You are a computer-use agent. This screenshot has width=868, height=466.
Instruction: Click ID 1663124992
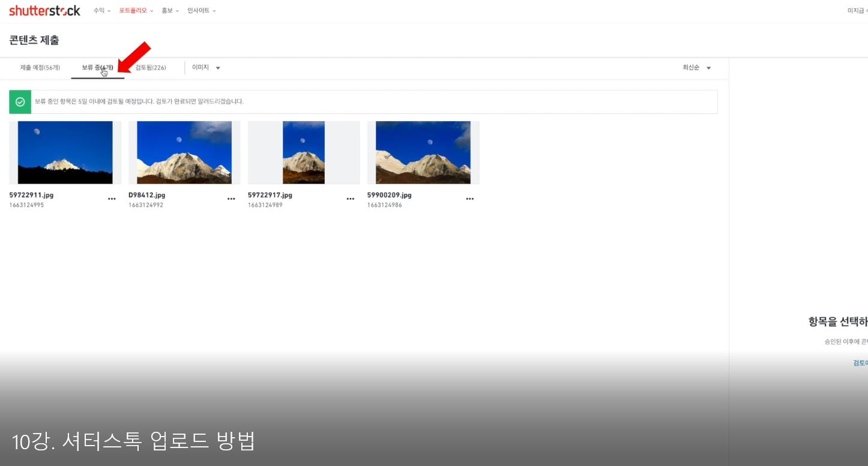tap(146, 205)
